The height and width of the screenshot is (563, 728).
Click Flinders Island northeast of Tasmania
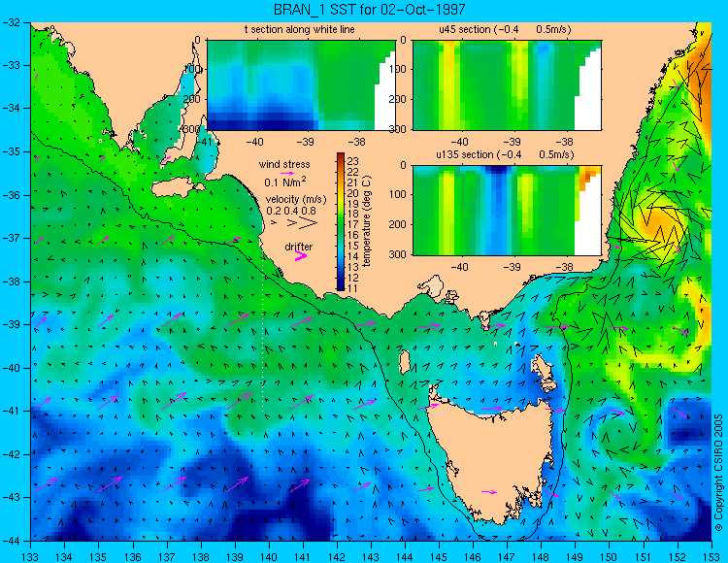(544, 370)
